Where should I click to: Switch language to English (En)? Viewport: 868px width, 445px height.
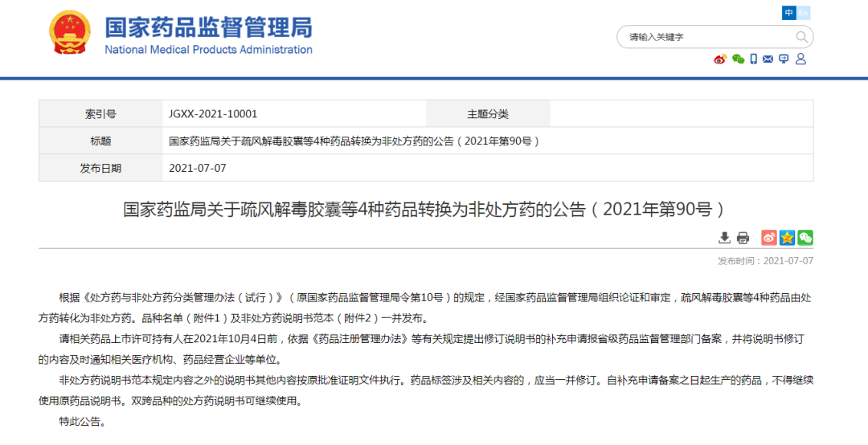[x=803, y=13]
